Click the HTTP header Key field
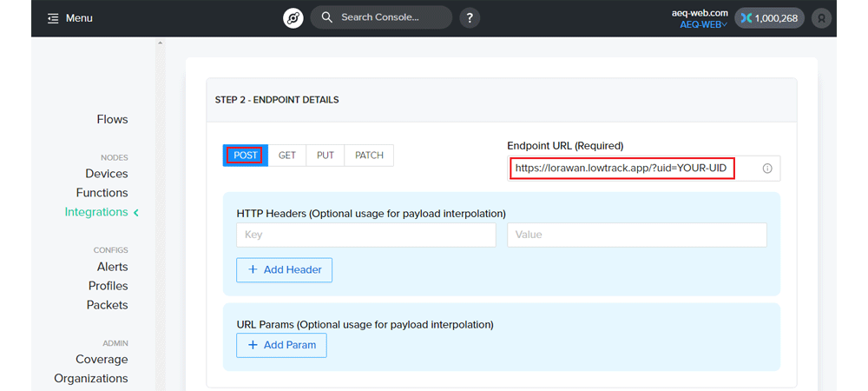This screenshot has height=391, width=868. pyautogui.click(x=366, y=235)
